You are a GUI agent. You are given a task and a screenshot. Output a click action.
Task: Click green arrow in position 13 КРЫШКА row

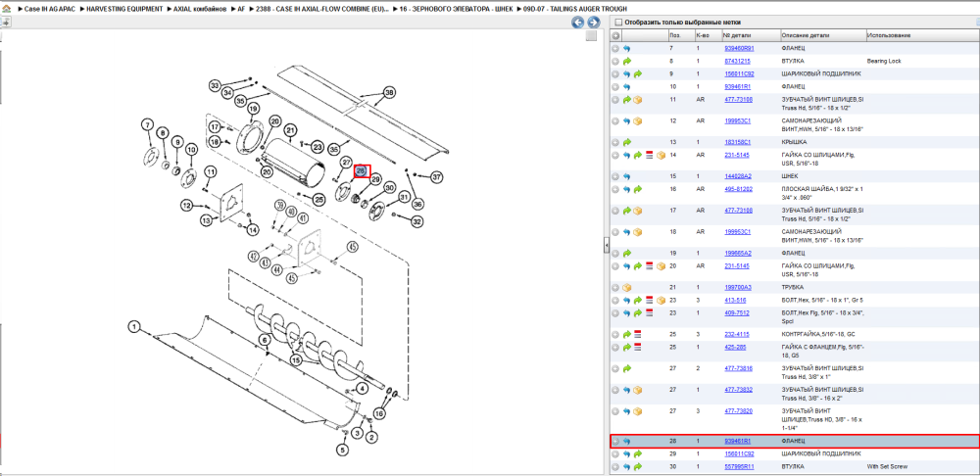pos(627,142)
